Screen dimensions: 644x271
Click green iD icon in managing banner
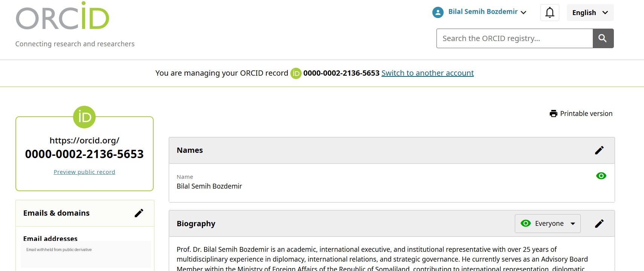[296, 73]
